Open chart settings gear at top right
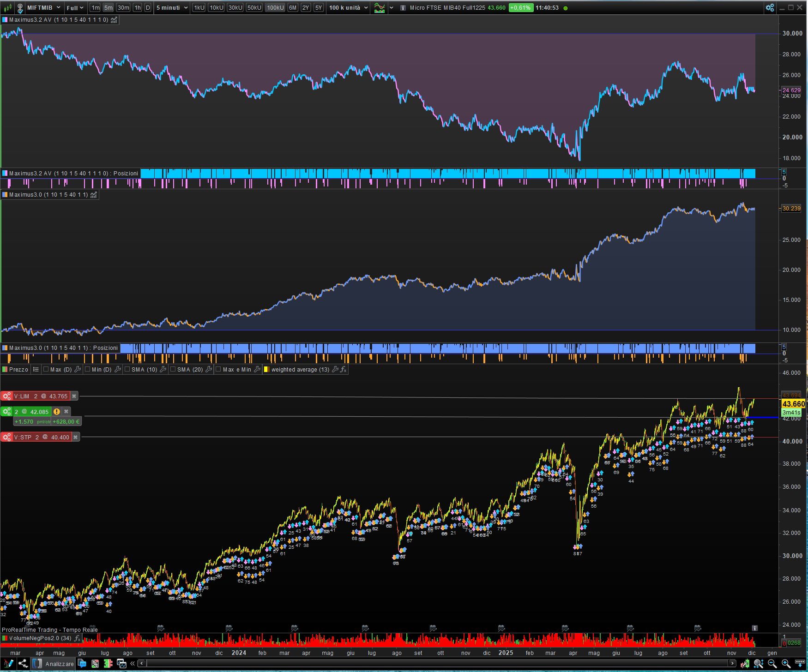808x672 pixels. 770,8
